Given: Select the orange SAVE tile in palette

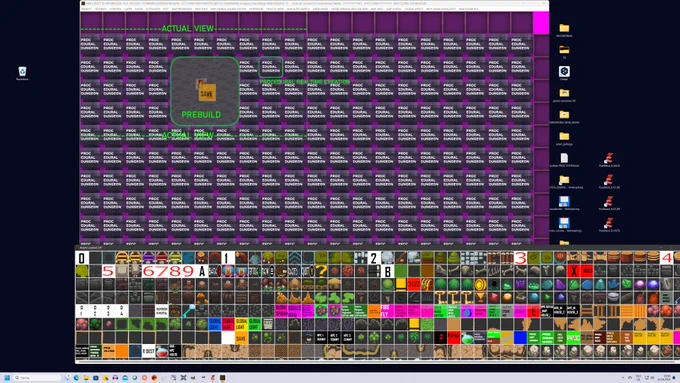Looking at the screenshot, I should tap(241, 338).
